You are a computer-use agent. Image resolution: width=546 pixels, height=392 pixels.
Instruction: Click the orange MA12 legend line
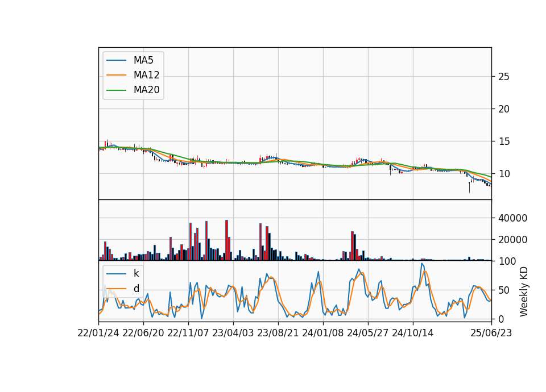tap(116, 75)
